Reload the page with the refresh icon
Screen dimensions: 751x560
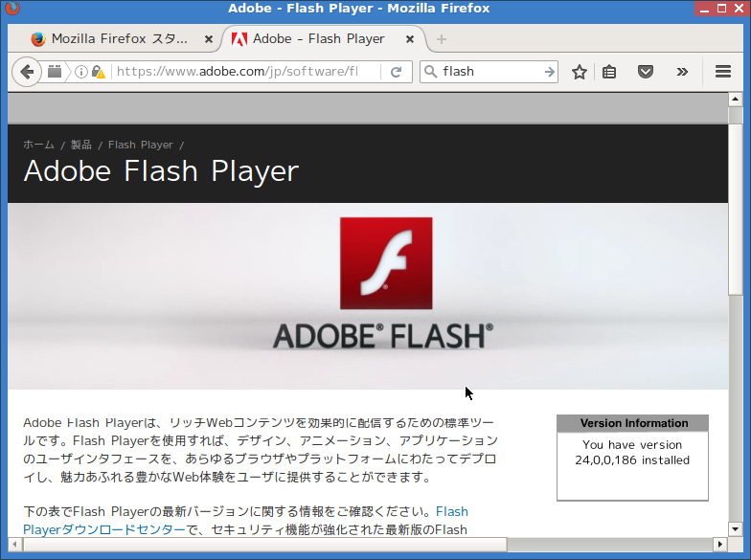(397, 72)
